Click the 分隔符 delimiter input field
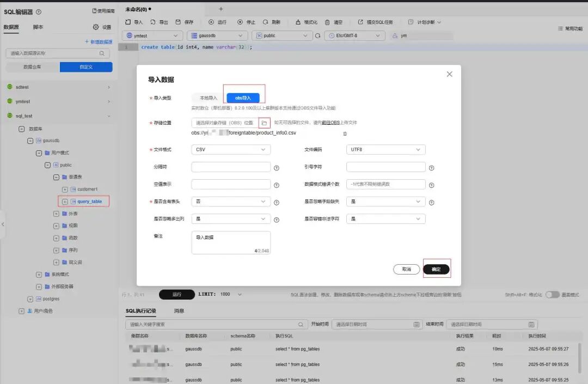The width and height of the screenshot is (588, 384). (231, 167)
